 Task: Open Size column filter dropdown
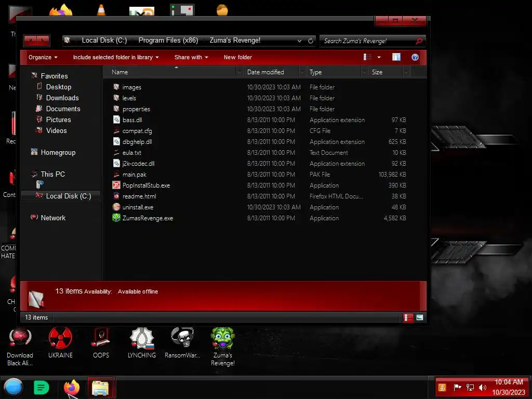[x=406, y=72]
